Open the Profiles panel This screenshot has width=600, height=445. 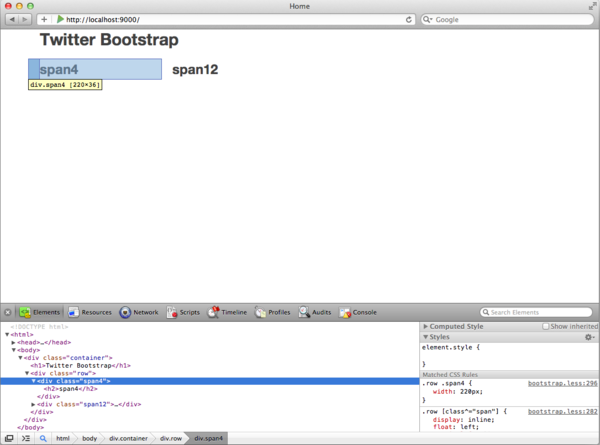[272, 312]
